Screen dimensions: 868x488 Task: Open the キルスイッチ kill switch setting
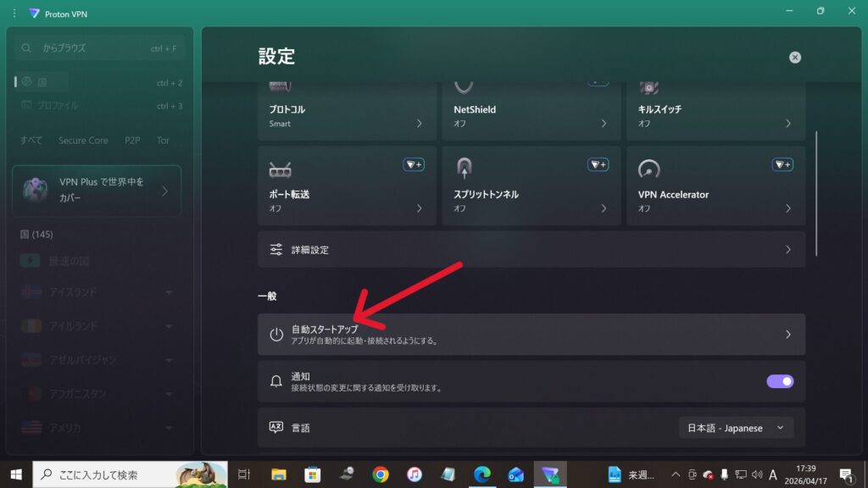715,115
